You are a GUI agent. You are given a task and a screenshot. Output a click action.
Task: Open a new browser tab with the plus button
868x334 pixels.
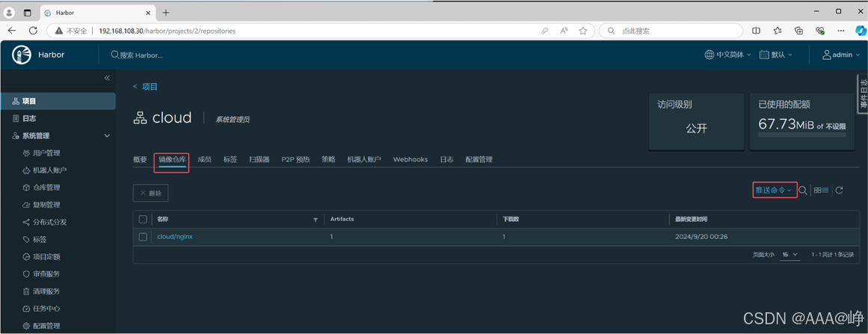(165, 12)
